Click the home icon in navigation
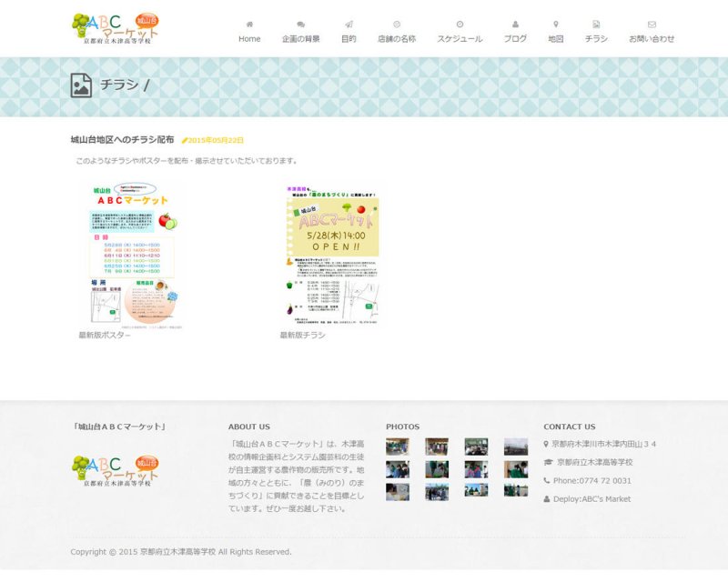This screenshot has width=728, height=582. [249, 25]
